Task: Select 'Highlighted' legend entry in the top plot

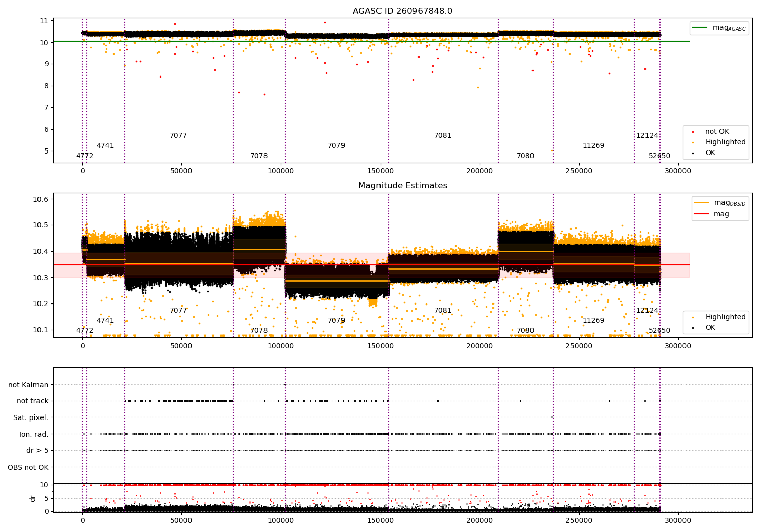Action: click(725, 142)
